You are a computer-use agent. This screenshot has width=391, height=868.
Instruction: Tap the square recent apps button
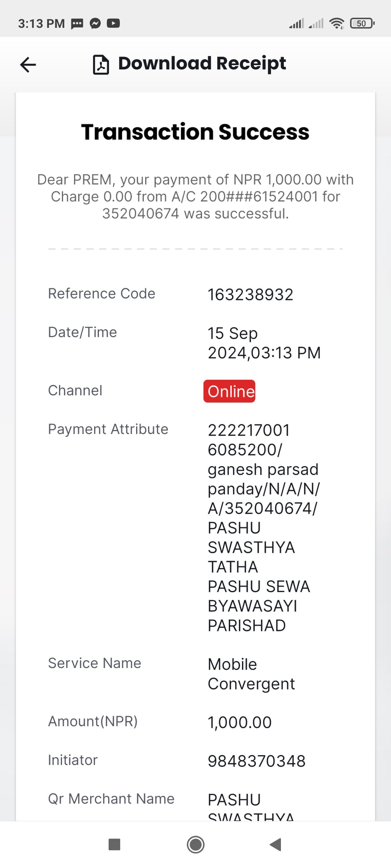[114, 844]
